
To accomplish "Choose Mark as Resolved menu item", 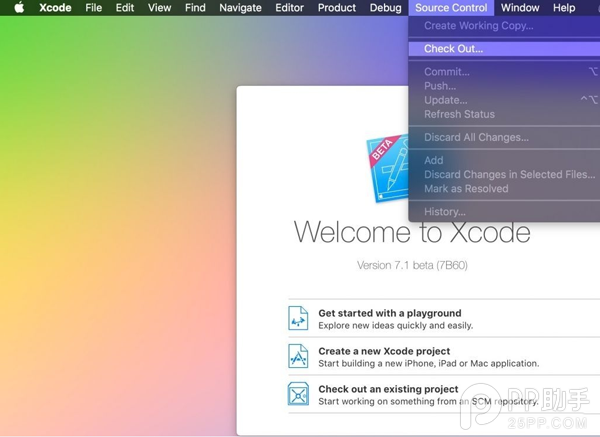I will (504, 188).
